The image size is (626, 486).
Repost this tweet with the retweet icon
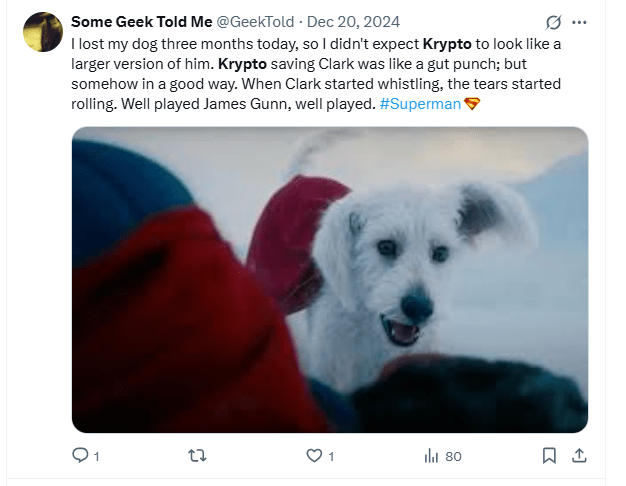(198, 456)
